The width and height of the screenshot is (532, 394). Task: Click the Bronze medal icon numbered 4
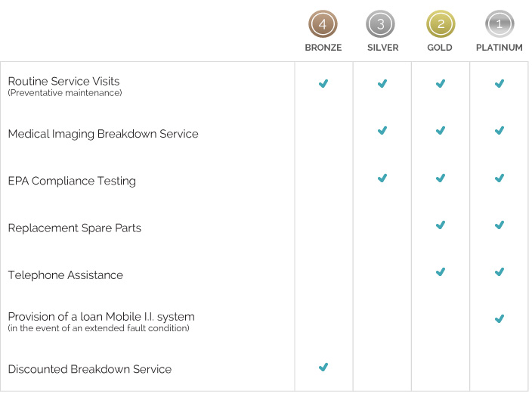click(323, 23)
